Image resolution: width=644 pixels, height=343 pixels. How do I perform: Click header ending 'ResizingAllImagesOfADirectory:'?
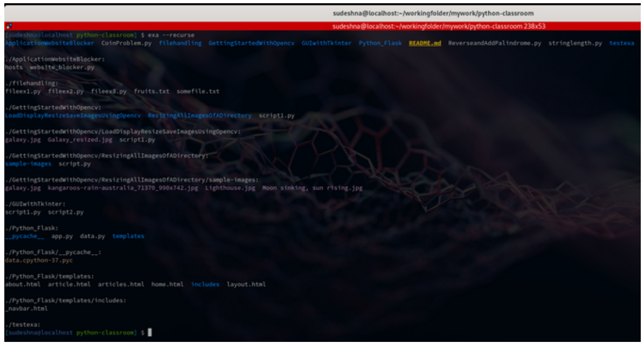tap(107, 156)
